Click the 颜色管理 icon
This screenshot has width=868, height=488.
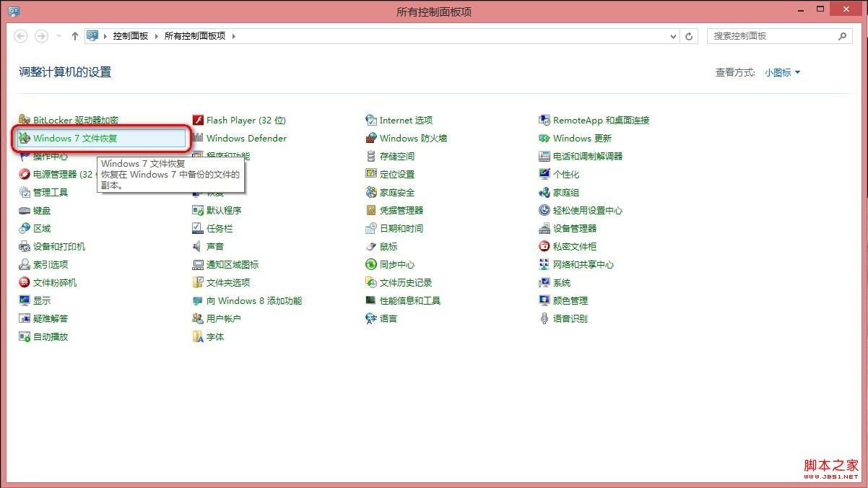544,301
